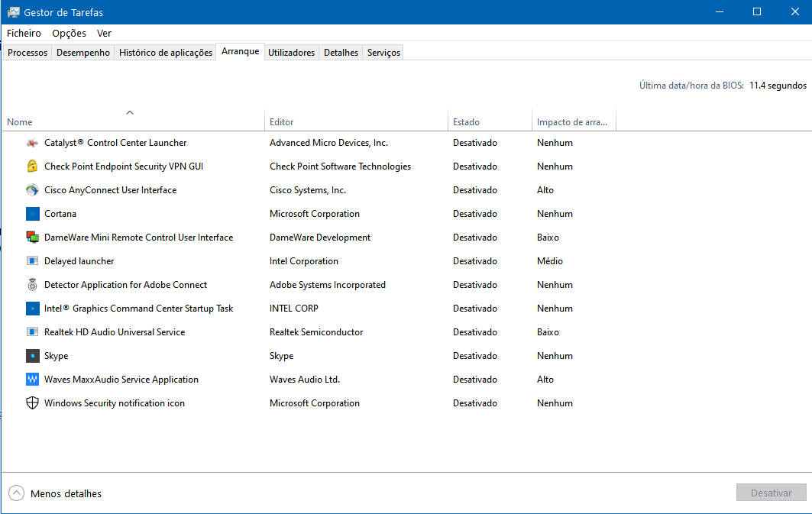Open the Detalhes tab

[341, 52]
